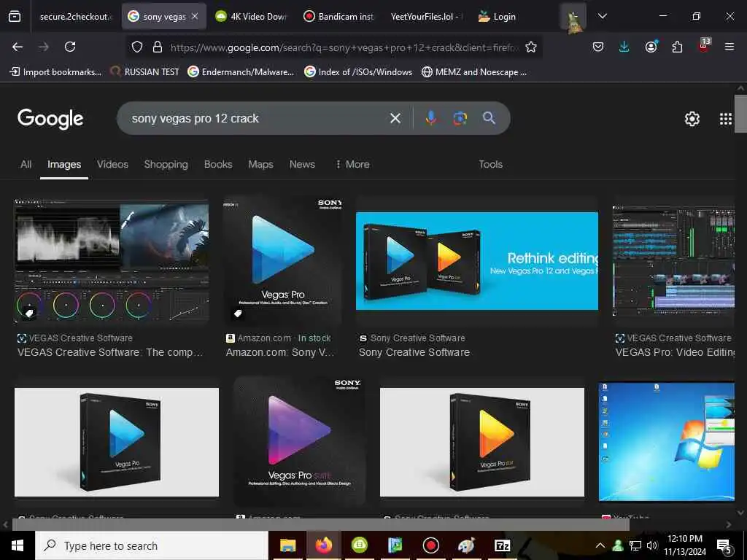
Task: Open Google apps grid
Action: (725, 119)
